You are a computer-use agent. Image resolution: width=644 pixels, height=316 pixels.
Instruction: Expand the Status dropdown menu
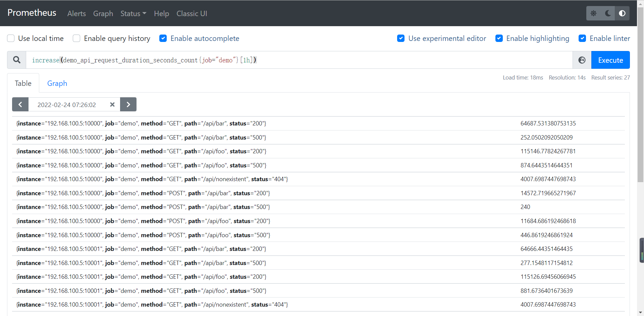[x=133, y=13]
